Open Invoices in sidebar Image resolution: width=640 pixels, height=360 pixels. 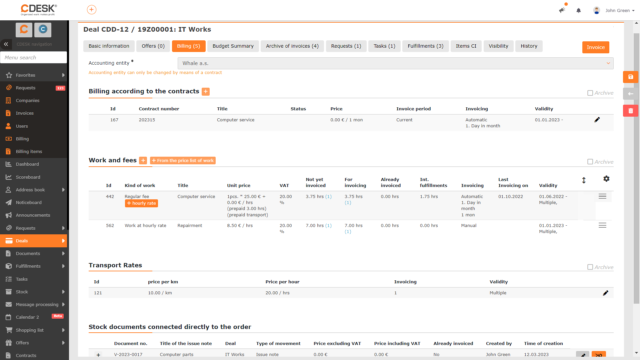pyautogui.click(x=24, y=113)
